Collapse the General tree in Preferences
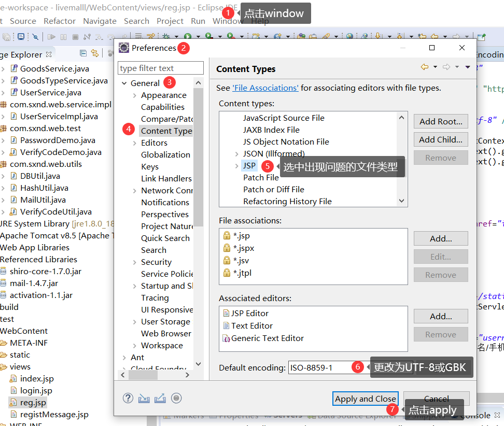This screenshot has height=426, width=504. click(124, 82)
